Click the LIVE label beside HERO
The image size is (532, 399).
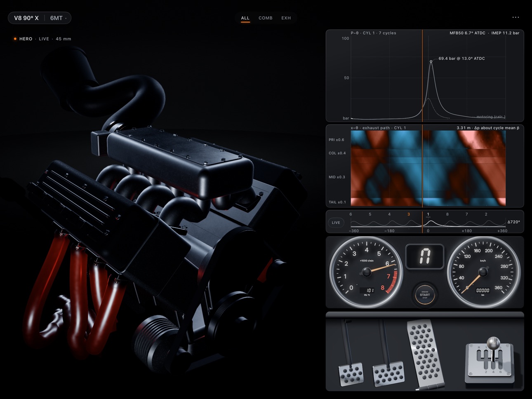coord(44,39)
